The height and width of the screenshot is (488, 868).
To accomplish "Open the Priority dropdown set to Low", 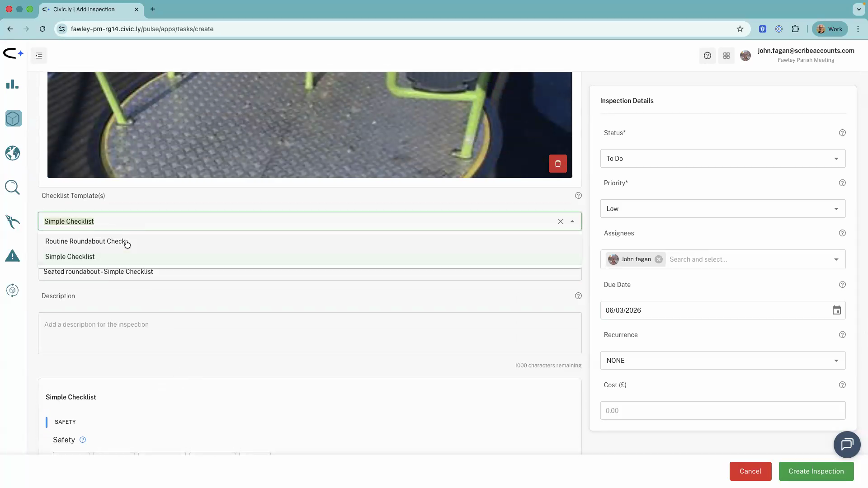I will pos(722,209).
